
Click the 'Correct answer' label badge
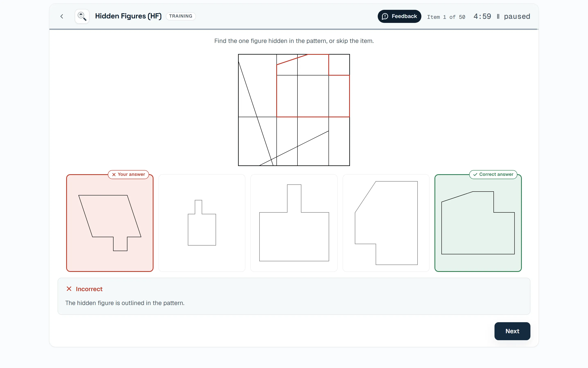point(493,175)
